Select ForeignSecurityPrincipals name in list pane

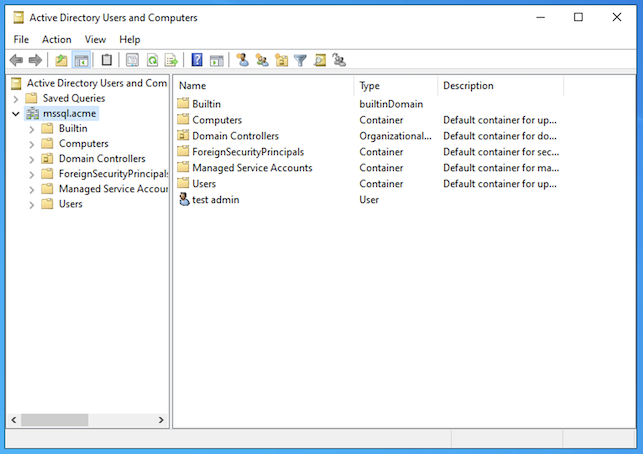coord(248,152)
